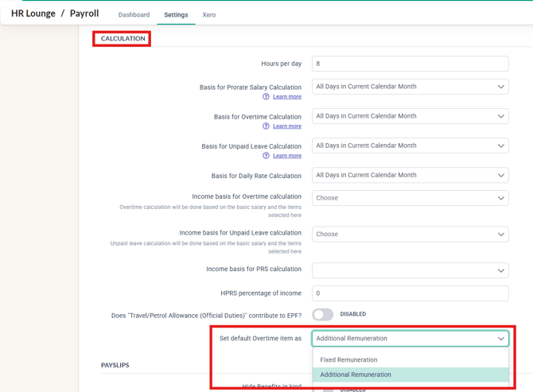Viewport: 533px width, 392px height.
Task: Click help icon under Prorate Salary Calculation
Action: click(266, 97)
